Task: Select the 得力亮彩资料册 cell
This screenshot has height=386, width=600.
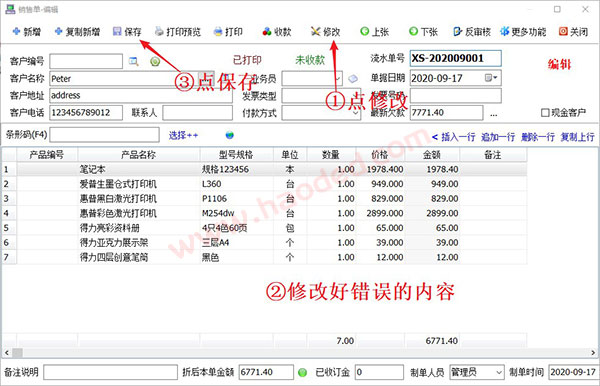Action: [139, 228]
